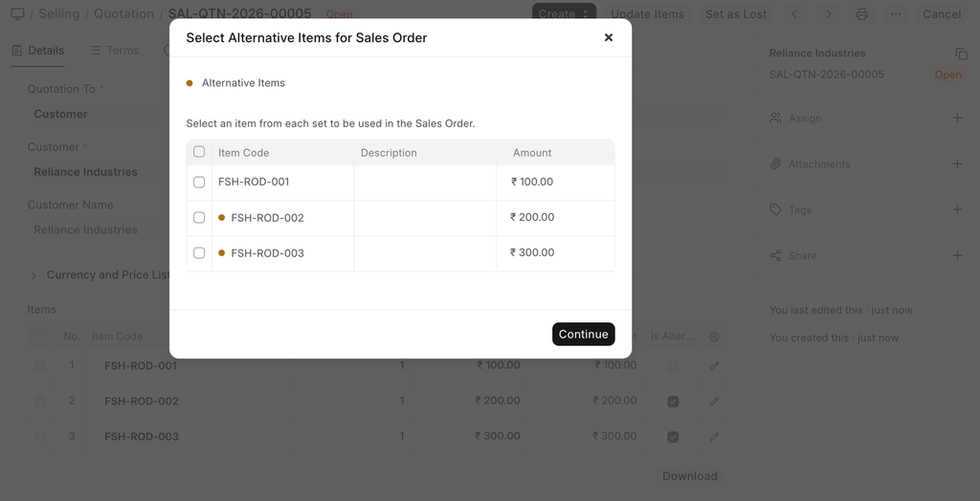980x501 pixels.
Task: Click Continue in the dialog
Action: [583, 335]
